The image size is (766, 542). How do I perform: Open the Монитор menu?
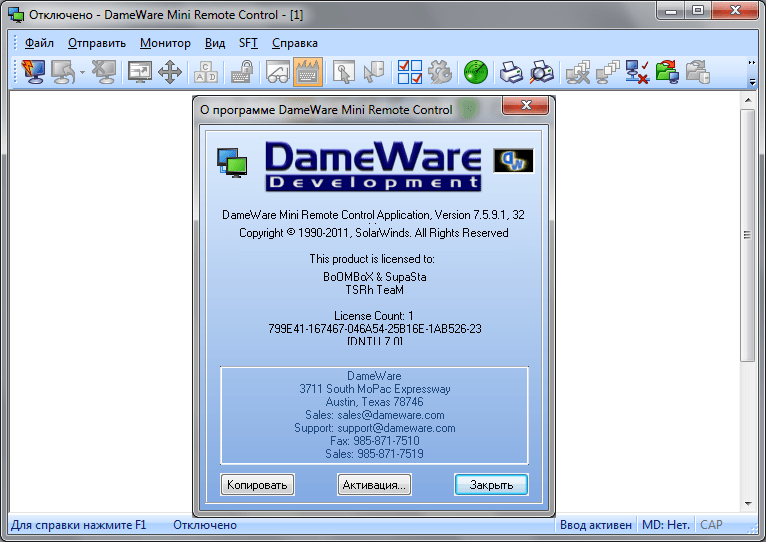point(165,43)
